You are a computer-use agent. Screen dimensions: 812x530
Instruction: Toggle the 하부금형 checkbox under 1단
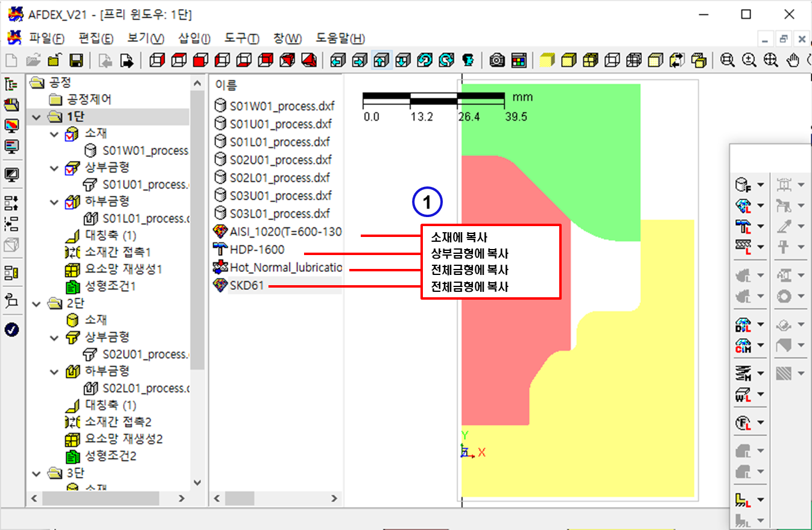pyautogui.click(x=71, y=201)
